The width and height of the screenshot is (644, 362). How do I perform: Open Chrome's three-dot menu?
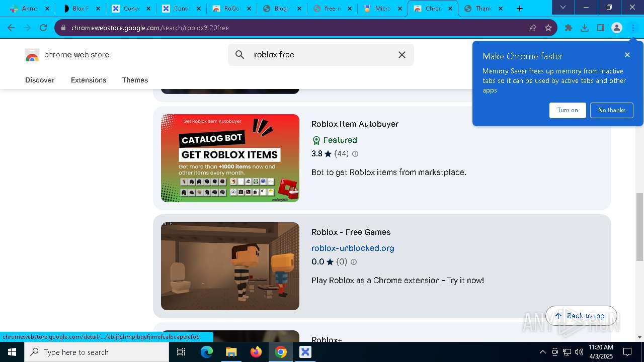click(x=633, y=28)
